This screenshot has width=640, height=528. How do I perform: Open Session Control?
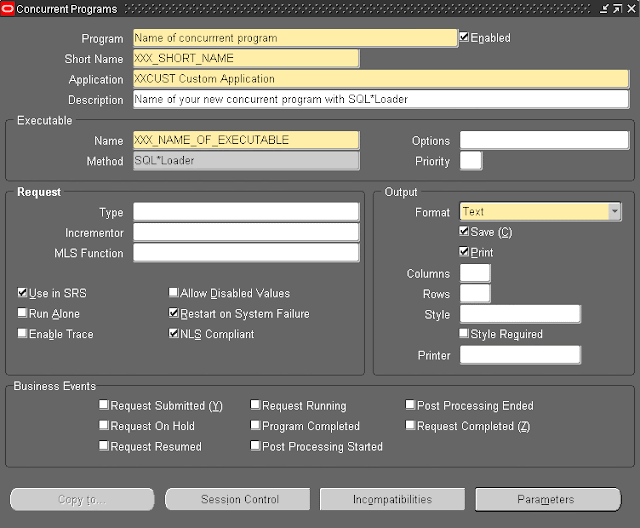[238, 499]
